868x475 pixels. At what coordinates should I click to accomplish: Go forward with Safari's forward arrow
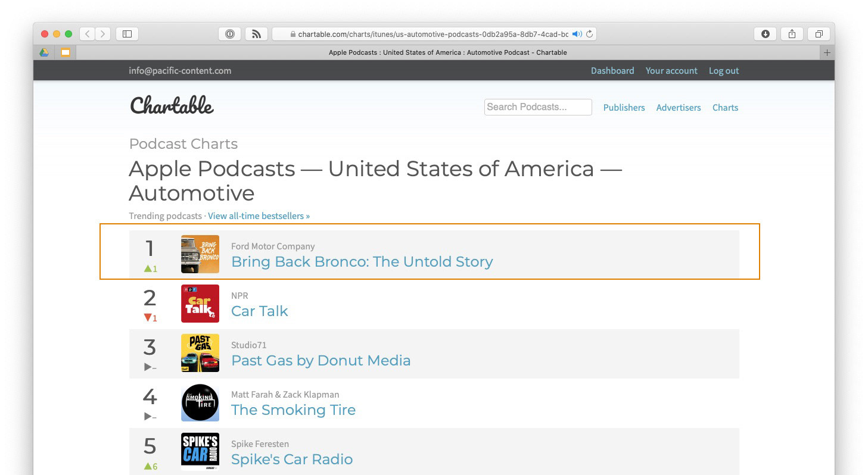point(103,34)
